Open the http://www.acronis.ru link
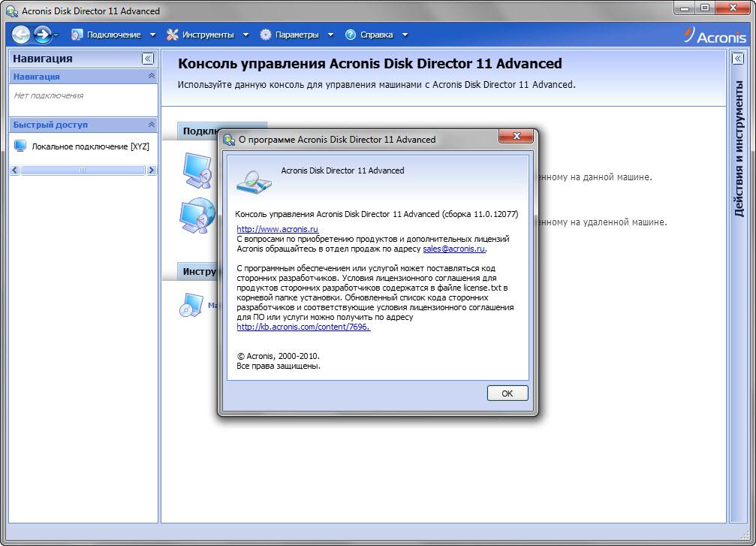Screen dimensions: 756x546 tap(277, 229)
